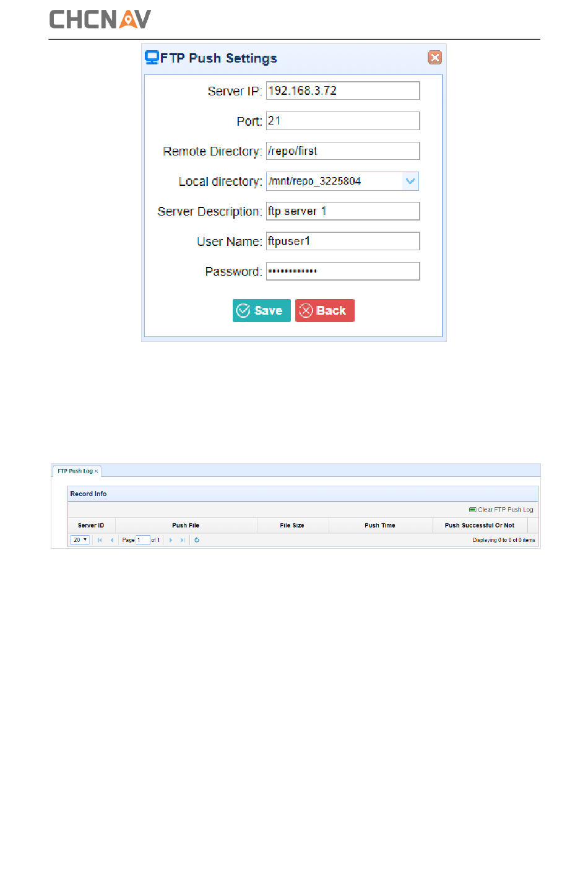This screenshot has width=588, height=879.
Task: Click the Server IP input field
Action: point(342,91)
